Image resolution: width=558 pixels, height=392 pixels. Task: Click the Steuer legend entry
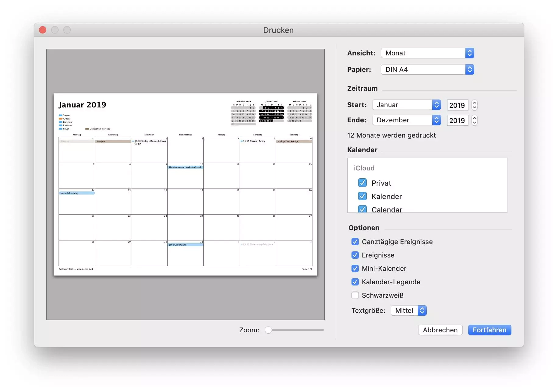click(64, 115)
